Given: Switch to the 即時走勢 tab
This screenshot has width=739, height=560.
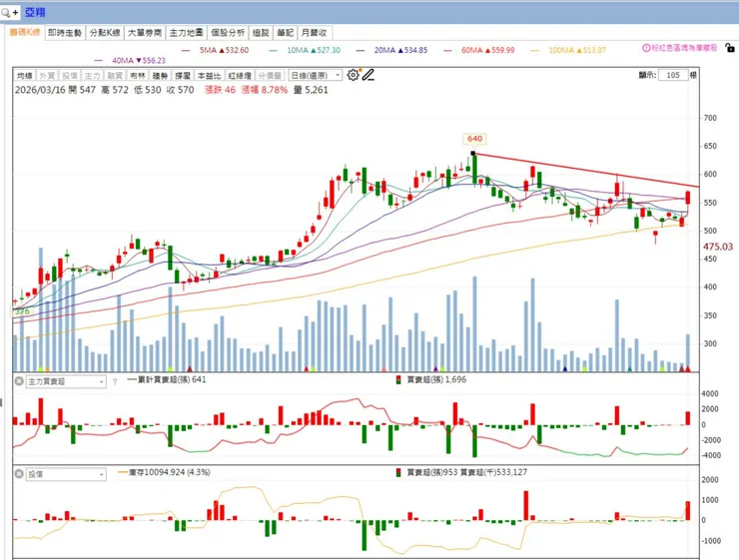Looking at the screenshot, I should [65, 33].
